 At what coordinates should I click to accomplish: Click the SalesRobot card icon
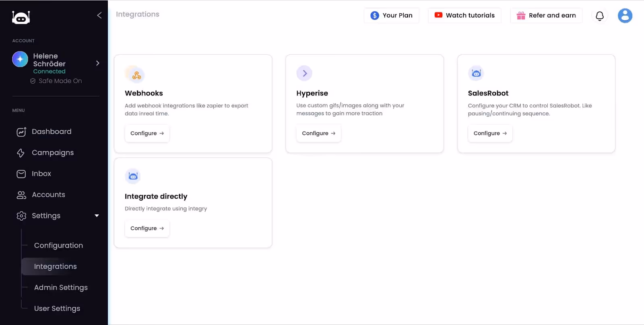[476, 73]
